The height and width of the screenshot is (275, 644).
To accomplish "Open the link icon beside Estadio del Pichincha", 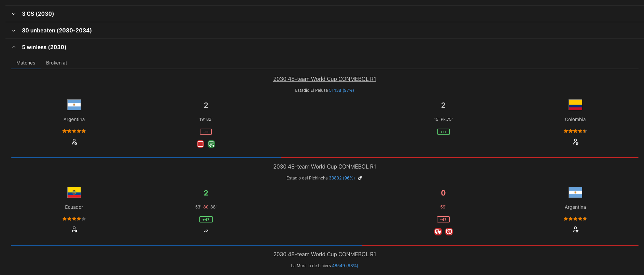I will [x=360, y=178].
